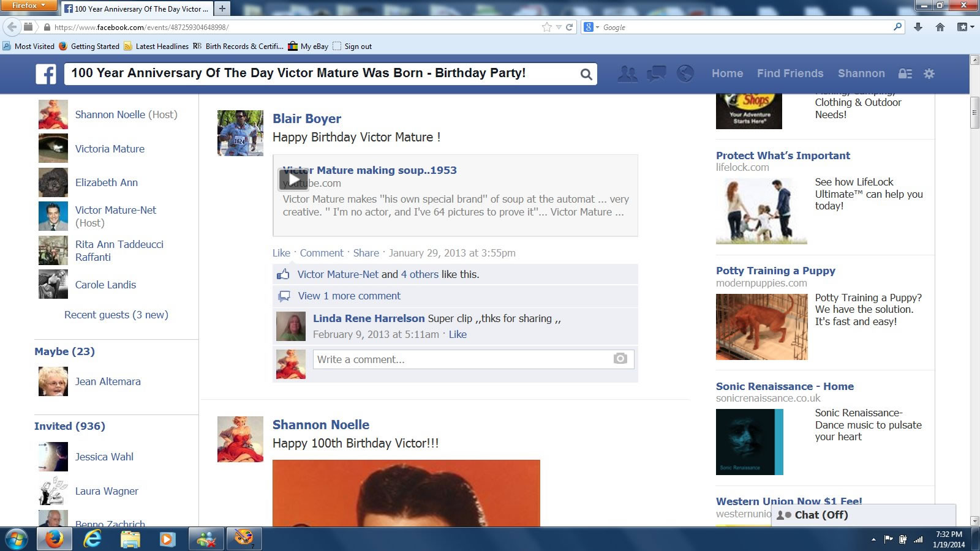Open the Maybe (23) guest list

(64, 351)
